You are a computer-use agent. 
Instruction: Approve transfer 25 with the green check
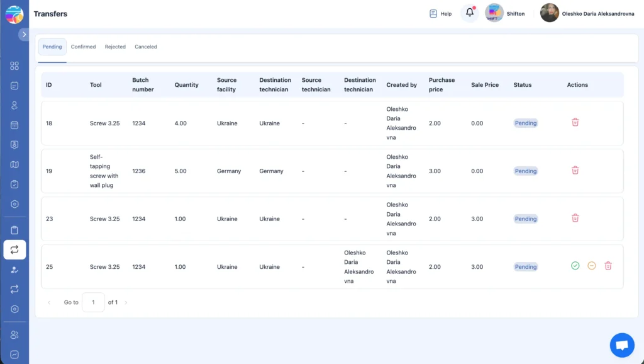pyautogui.click(x=575, y=266)
